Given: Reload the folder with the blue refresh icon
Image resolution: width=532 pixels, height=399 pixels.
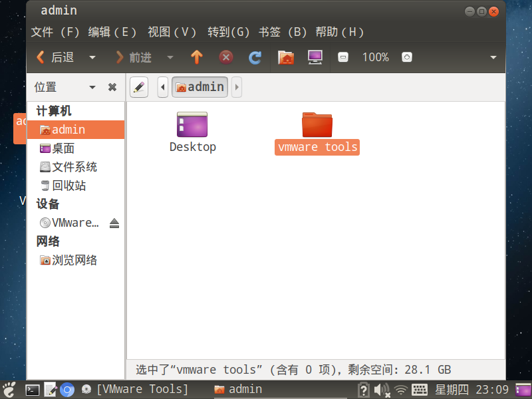Looking at the screenshot, I should pyautogui.click(x=255, y=57).
